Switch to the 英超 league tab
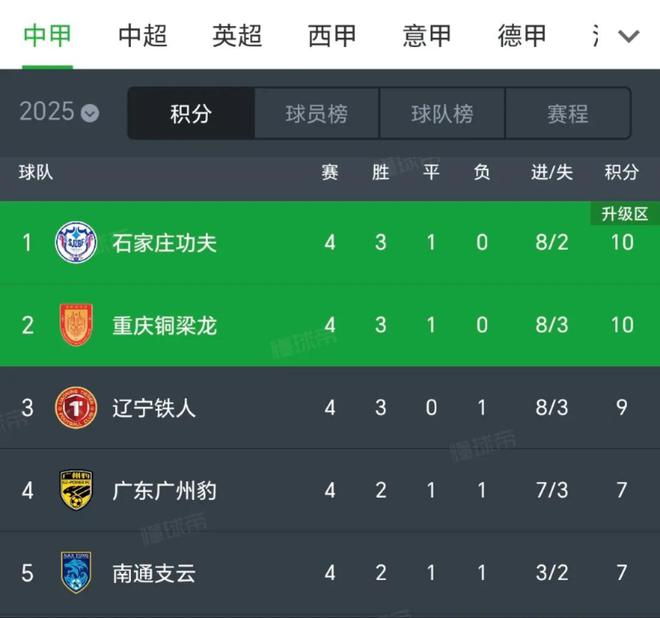Screen dimensions: 660x618 pyautogui.click(x=237, y=36)
